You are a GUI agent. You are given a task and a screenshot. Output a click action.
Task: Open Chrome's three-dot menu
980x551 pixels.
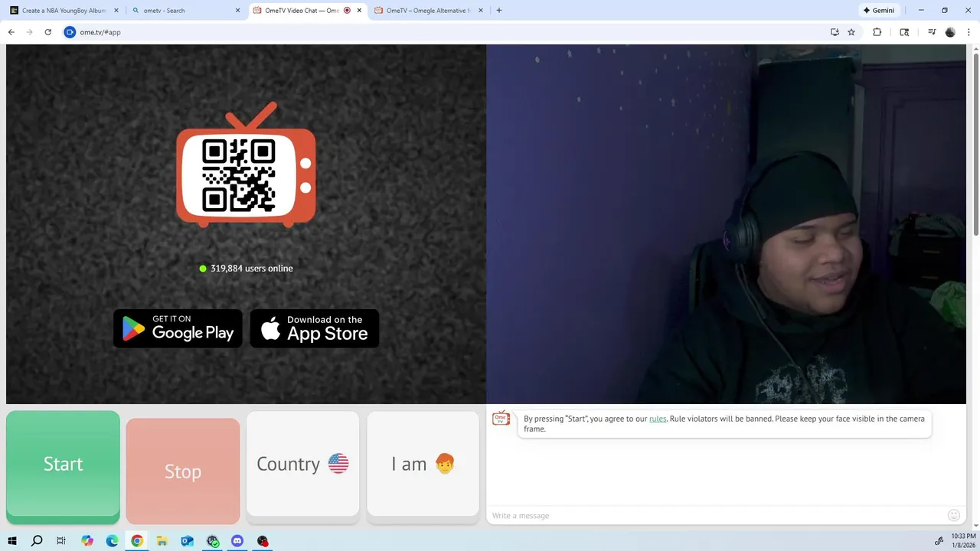[x=969, y=32]
